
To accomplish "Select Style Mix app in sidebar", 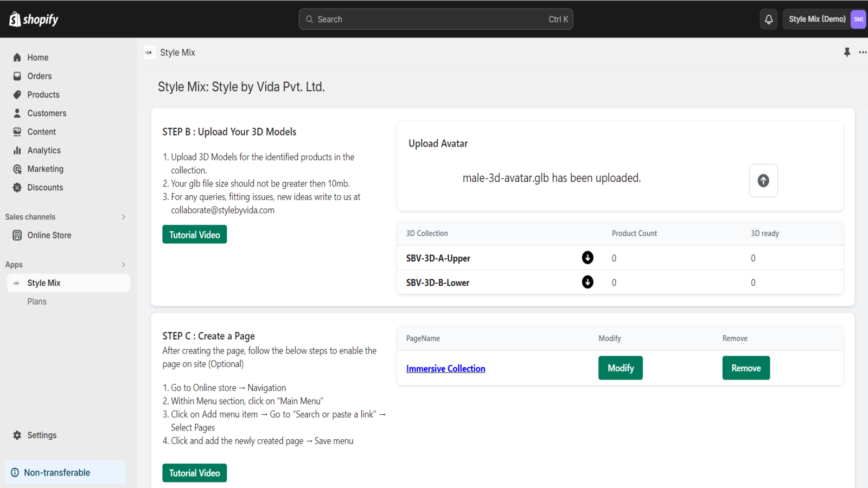I will [x=68, y=283].
